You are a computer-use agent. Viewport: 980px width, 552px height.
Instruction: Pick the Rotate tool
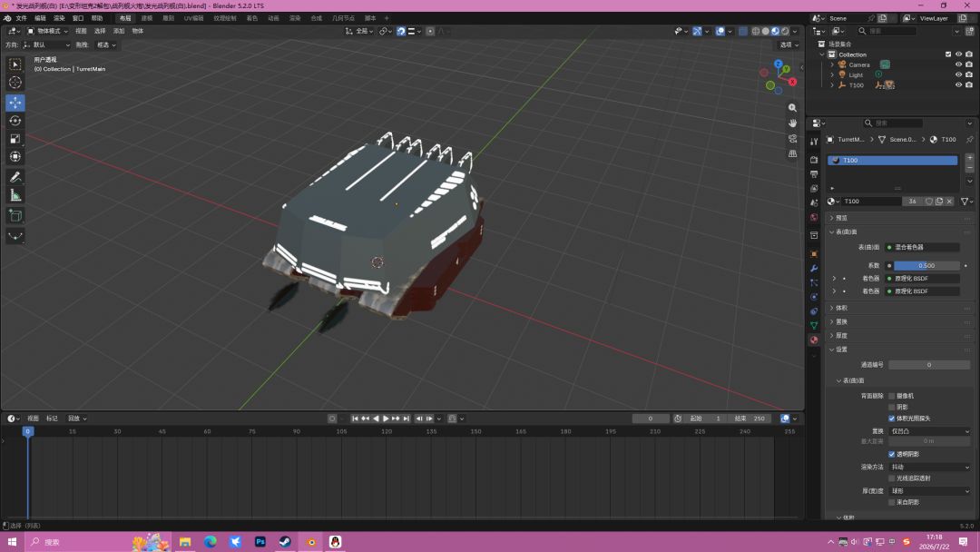point(15,121)
